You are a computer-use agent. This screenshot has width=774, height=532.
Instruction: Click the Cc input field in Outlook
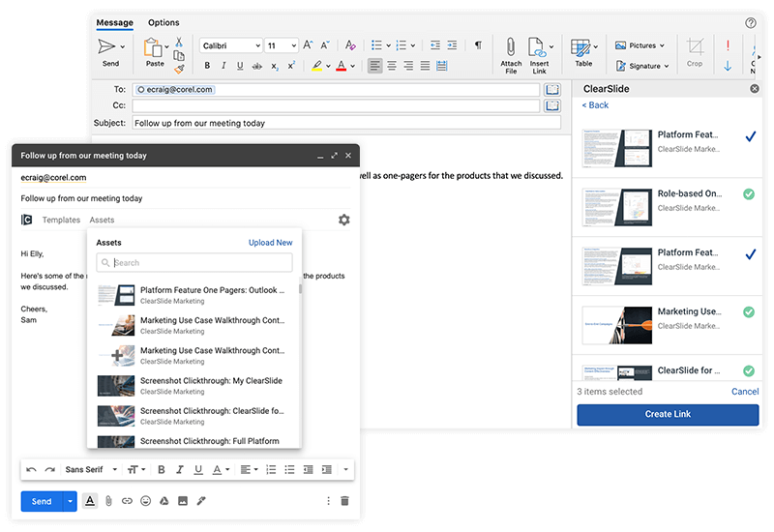[336, 105]
